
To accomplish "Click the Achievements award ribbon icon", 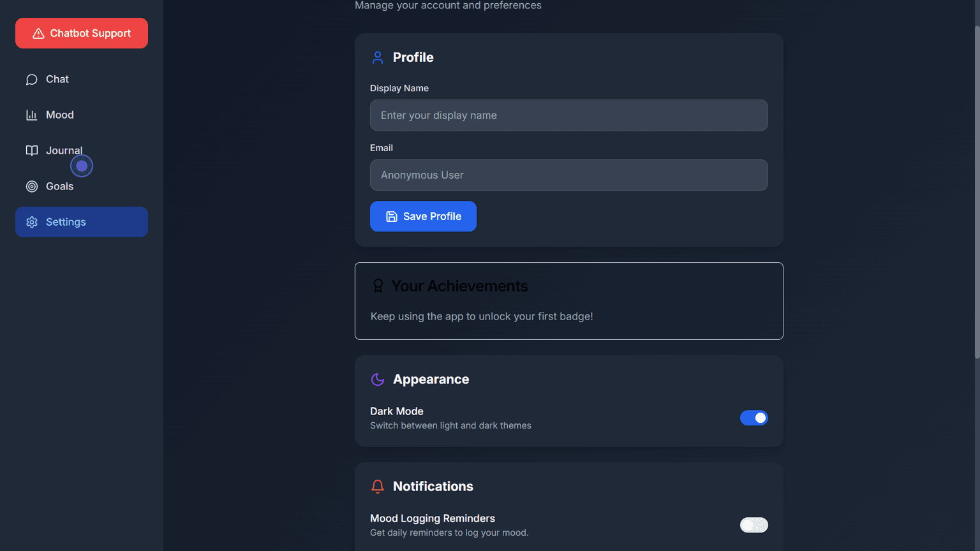I will (x=378, y=286).
